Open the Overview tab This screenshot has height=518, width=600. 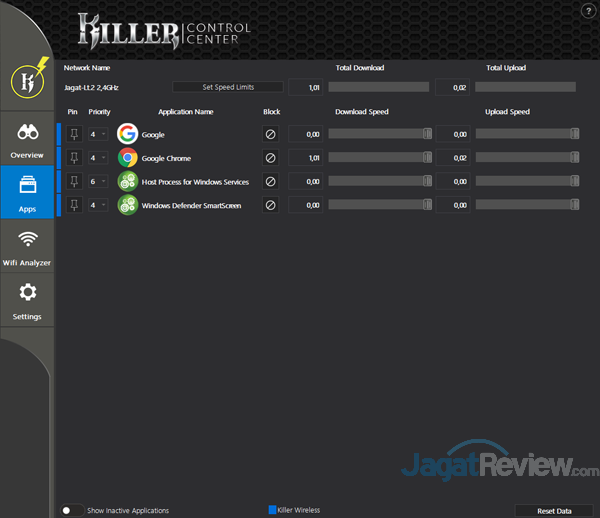(27, 141)
